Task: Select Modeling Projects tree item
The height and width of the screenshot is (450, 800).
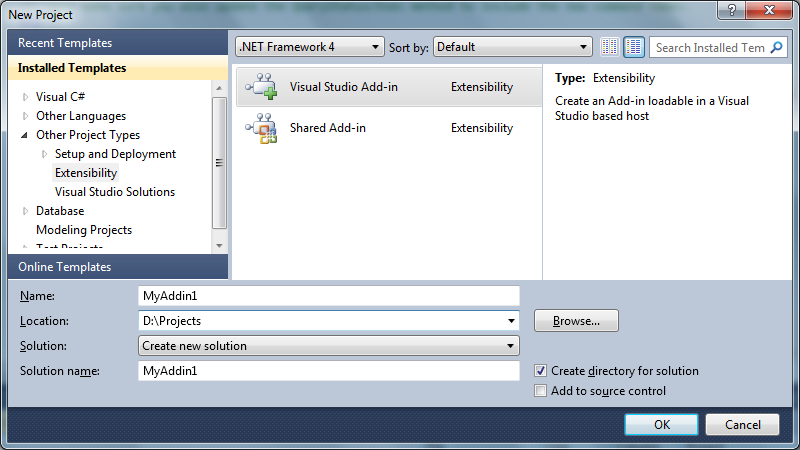Action: tap(84, 230)
